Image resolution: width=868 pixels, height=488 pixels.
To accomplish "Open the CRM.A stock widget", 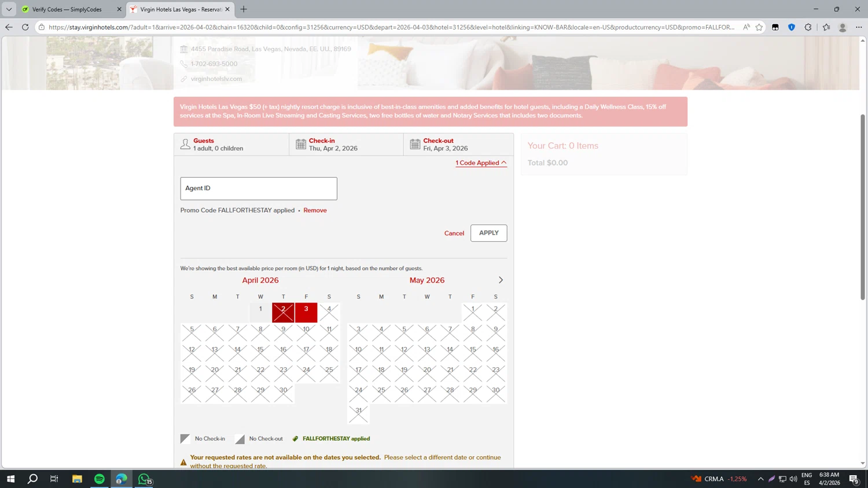I will click(x=719, y=479).
